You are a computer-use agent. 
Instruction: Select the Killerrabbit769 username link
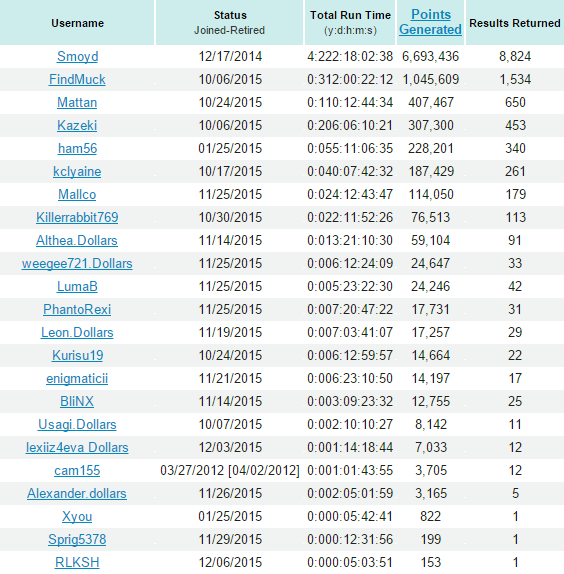tap(77, 217)
